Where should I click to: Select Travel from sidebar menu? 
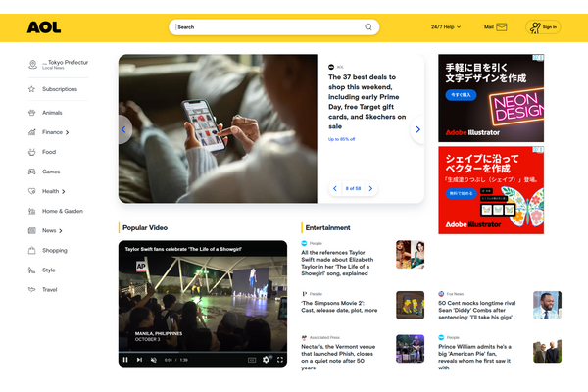(49, 289)
